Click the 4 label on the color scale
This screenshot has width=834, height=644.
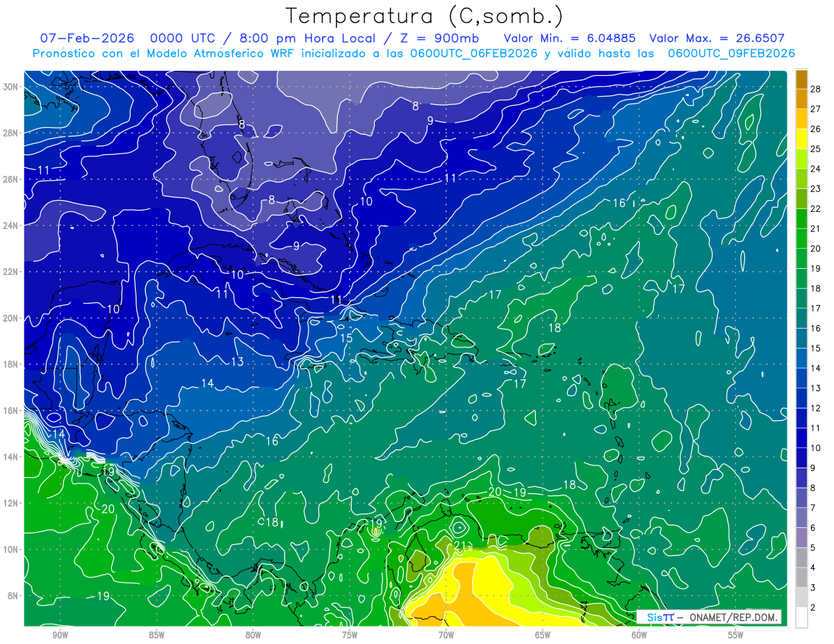pos(813,568)
